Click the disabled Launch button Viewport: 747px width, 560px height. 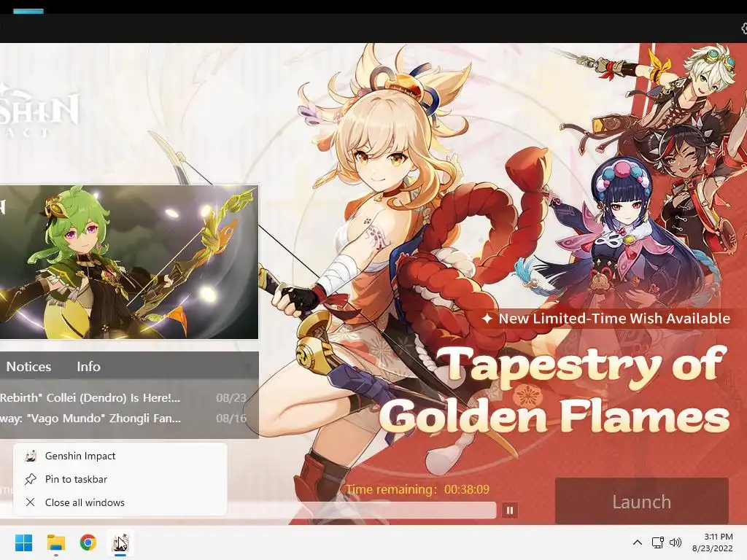(x=642, y=502)
